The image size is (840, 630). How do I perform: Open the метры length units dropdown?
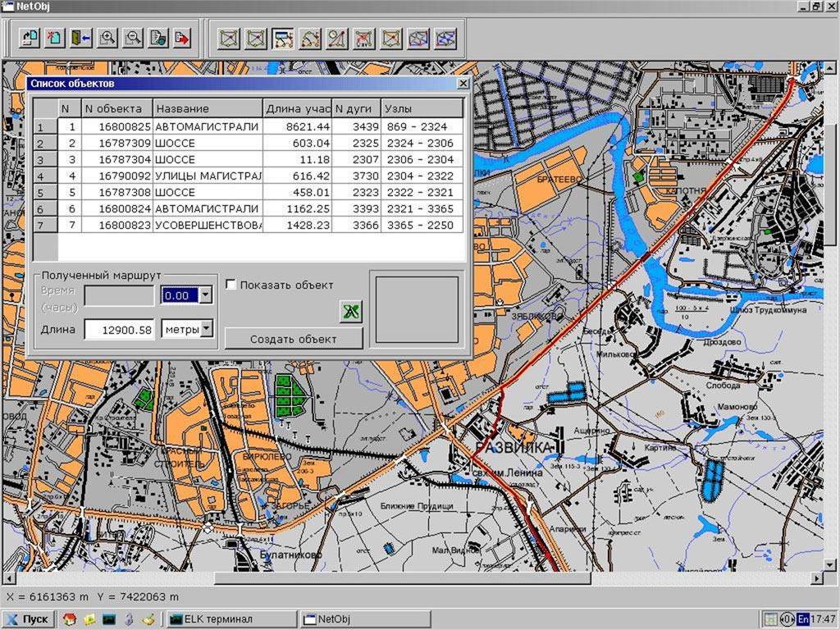click(206, 329)
